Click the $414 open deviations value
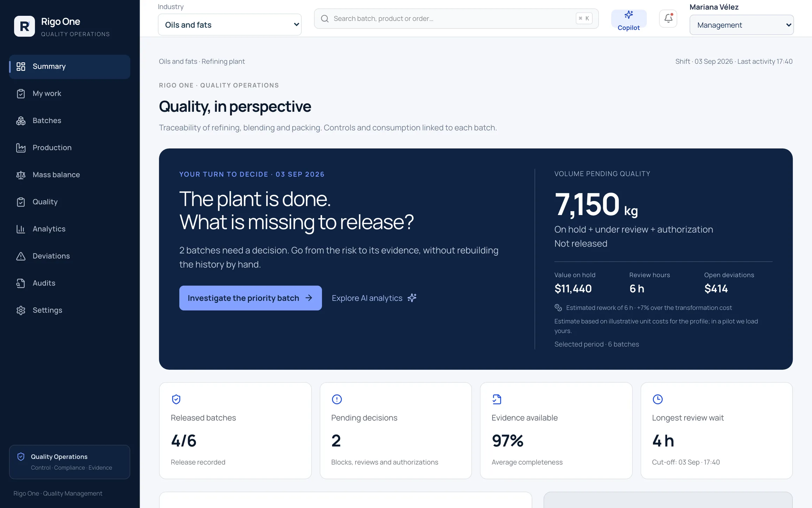The width and height of the screenshot is (812, 508). 716,289
